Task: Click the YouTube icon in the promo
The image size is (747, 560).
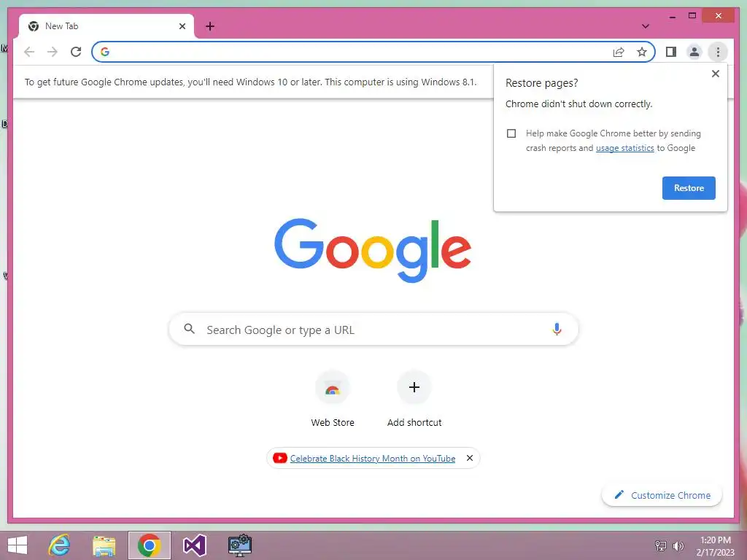Action: pos(279,458)
